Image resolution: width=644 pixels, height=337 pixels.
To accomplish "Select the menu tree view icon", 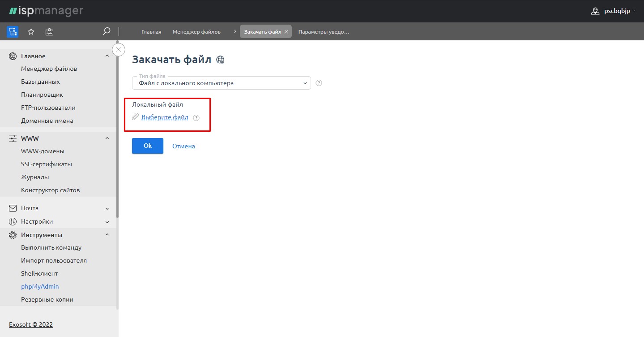I will coord(13,32).
